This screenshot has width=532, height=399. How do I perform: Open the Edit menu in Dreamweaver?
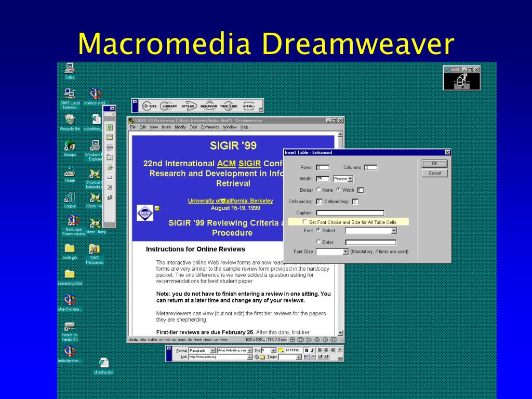point(142,127)
